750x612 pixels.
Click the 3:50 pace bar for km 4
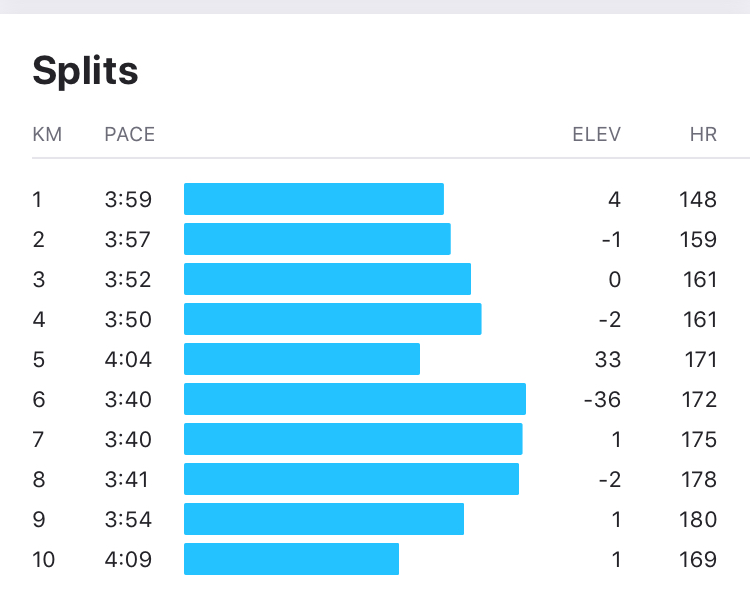pos(332,319)
